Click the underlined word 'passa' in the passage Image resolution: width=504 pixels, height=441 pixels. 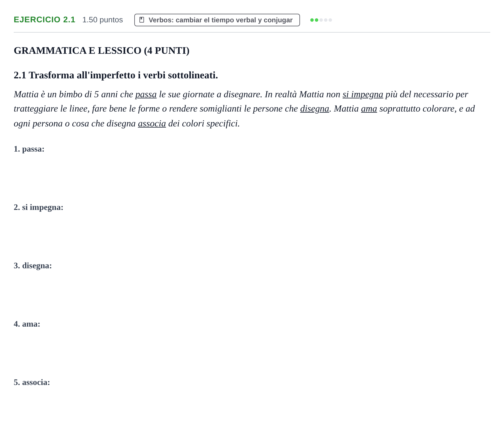(146, 94)
